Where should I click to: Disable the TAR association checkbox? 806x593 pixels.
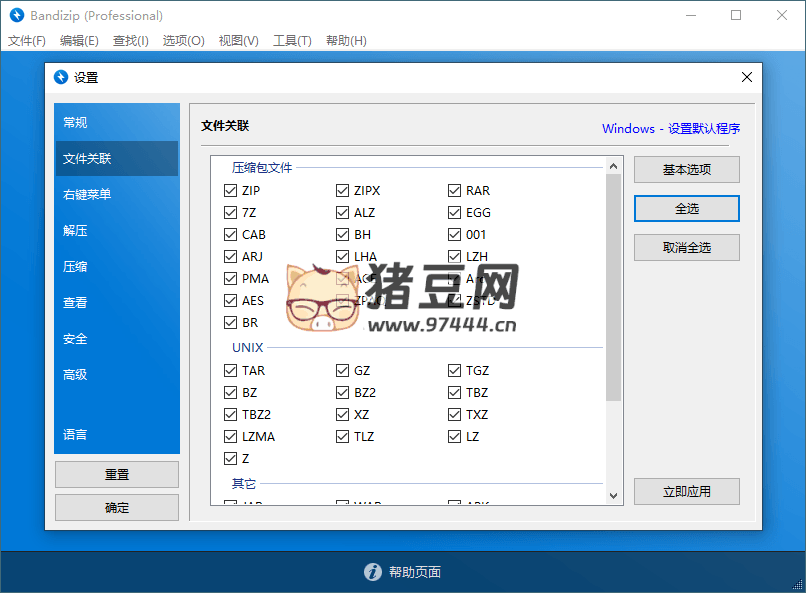(231, 370)
